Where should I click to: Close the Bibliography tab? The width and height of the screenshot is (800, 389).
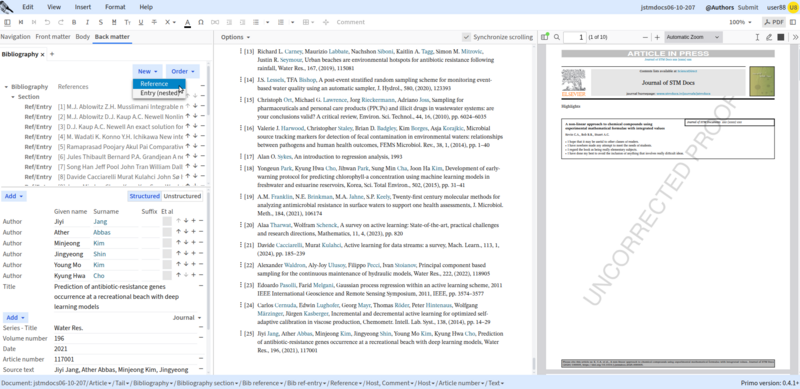point(42,54)
